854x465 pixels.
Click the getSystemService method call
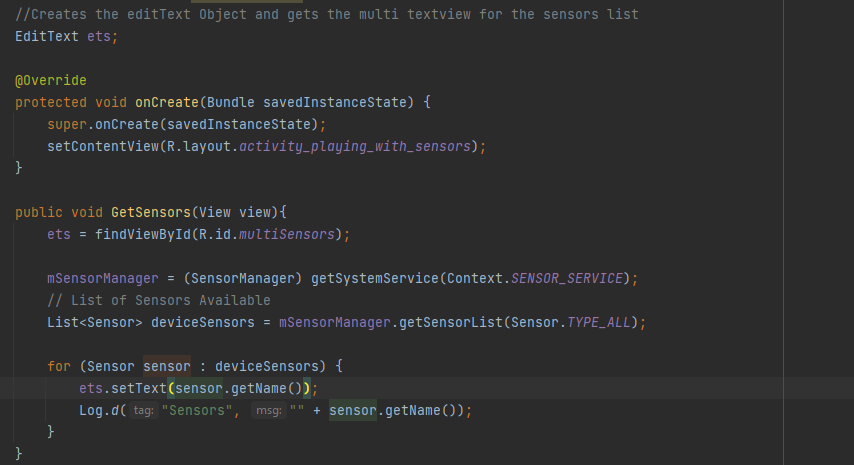coord(375,279)
